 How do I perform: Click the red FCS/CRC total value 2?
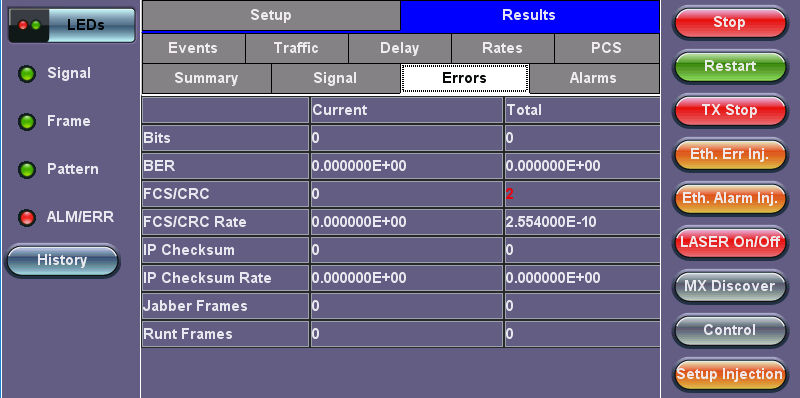click(510, 194)
